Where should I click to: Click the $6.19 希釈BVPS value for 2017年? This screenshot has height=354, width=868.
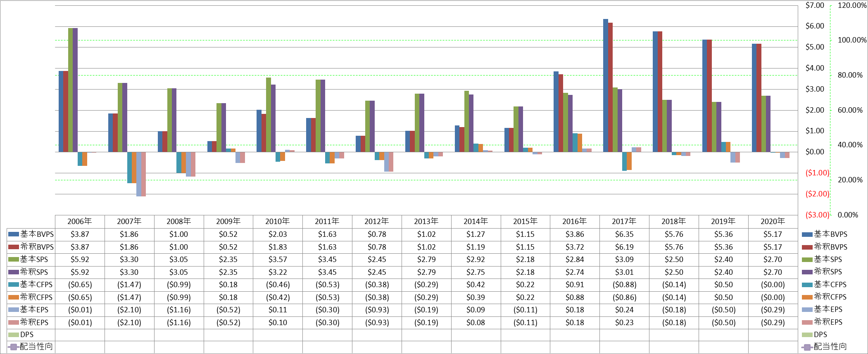click(624, 247)
